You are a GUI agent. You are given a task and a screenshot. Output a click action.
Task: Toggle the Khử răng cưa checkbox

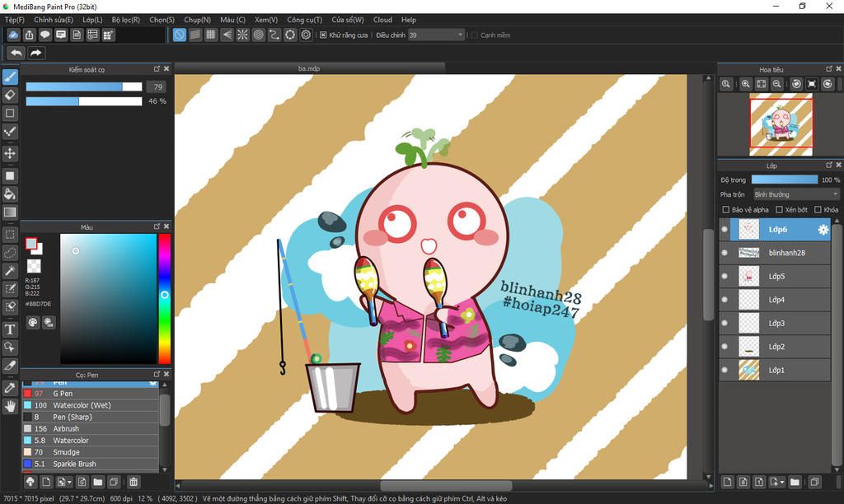[x=323, y=35]
